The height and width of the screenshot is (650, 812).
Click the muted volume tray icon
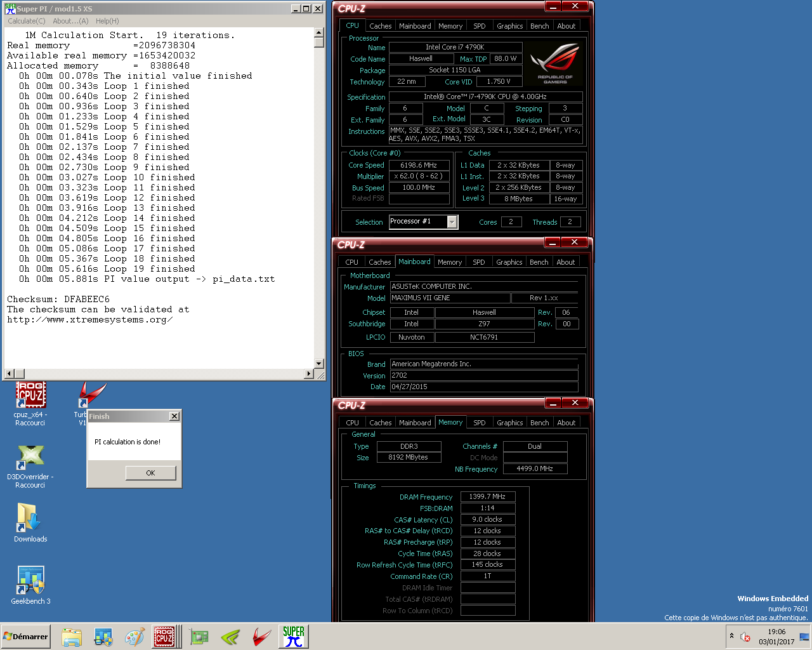(745, 637)
